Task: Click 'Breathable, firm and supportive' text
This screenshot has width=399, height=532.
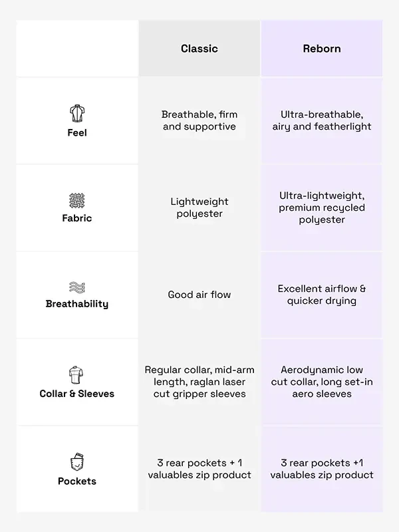Action: pyautogui.click(x=199, y=120)
